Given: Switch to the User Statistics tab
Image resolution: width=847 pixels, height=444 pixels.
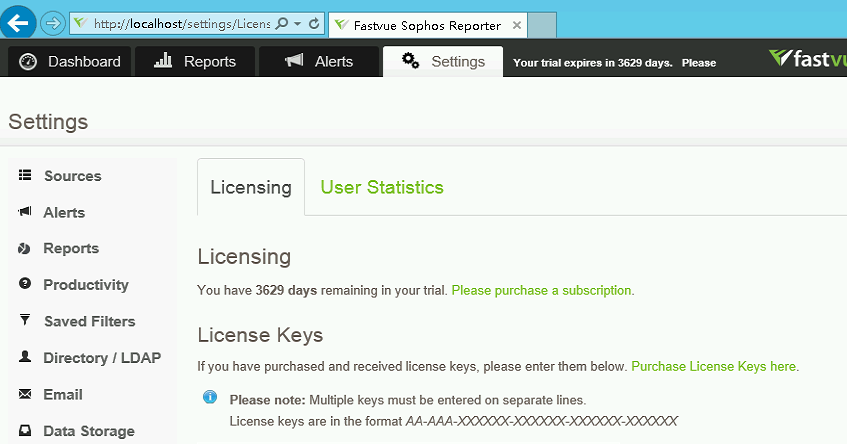Looking at the screenshot, I should coord(382,187).
